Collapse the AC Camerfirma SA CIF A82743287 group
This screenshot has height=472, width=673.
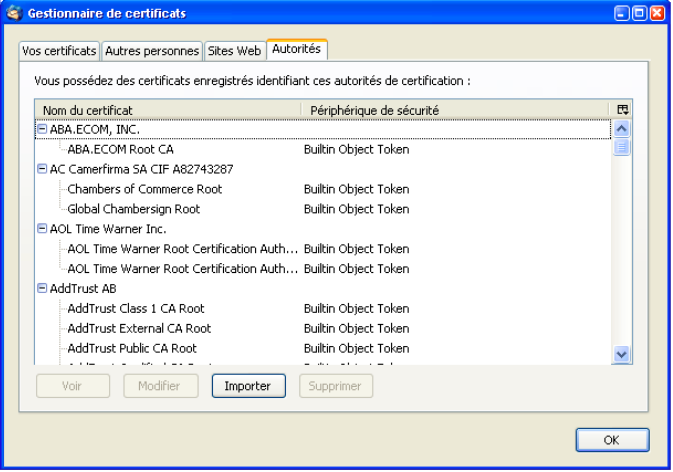pos(42,169)
